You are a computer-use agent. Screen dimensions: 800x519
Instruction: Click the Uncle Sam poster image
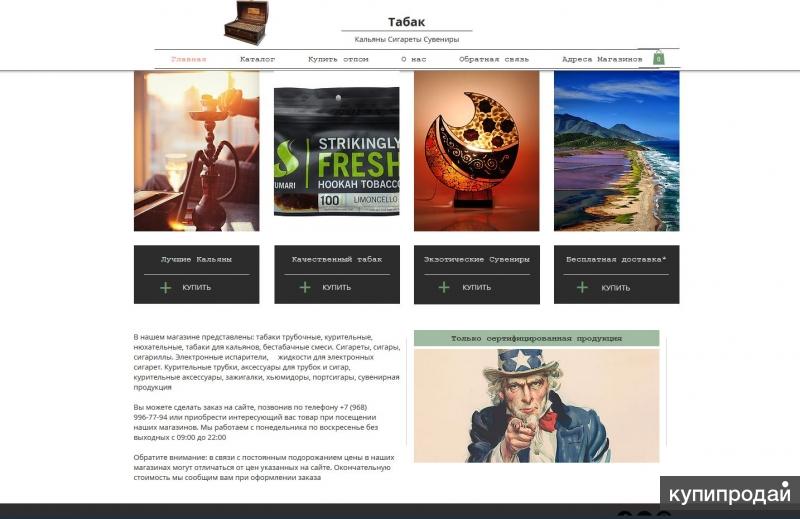click(536, 406)
